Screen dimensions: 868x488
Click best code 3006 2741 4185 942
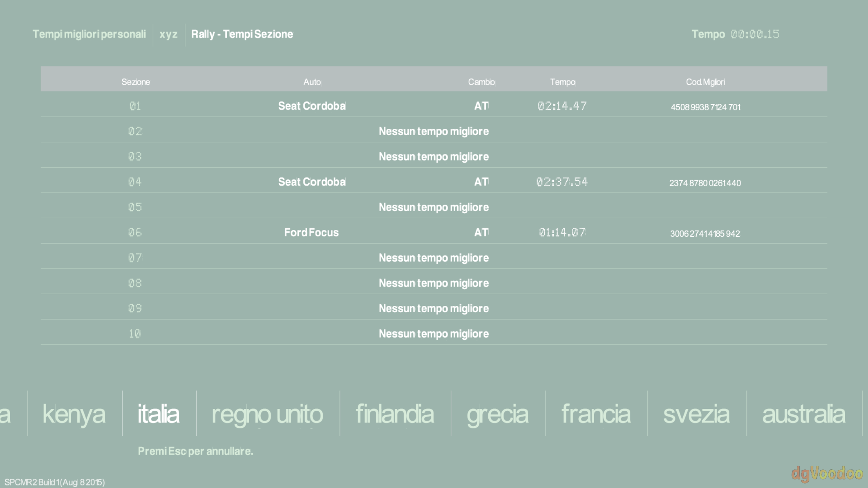[x=705, y=234]
